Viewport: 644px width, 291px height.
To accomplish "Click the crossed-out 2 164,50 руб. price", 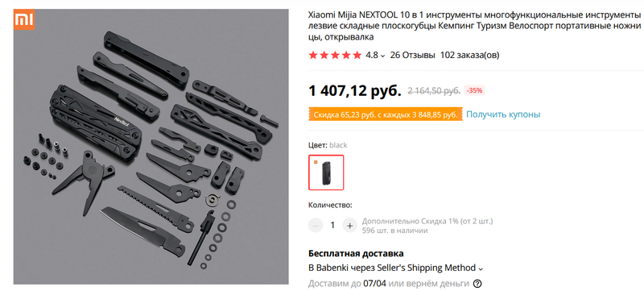I will point(434,91).
